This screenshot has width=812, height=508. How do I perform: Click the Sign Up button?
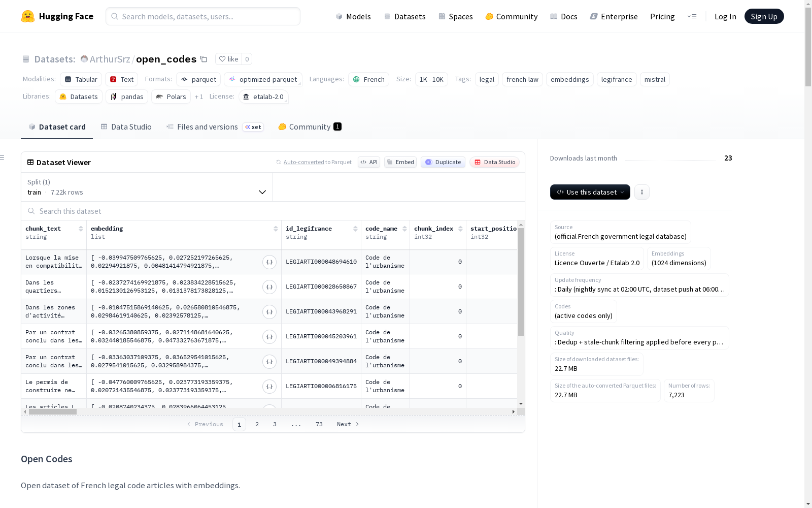click(764, 16)
